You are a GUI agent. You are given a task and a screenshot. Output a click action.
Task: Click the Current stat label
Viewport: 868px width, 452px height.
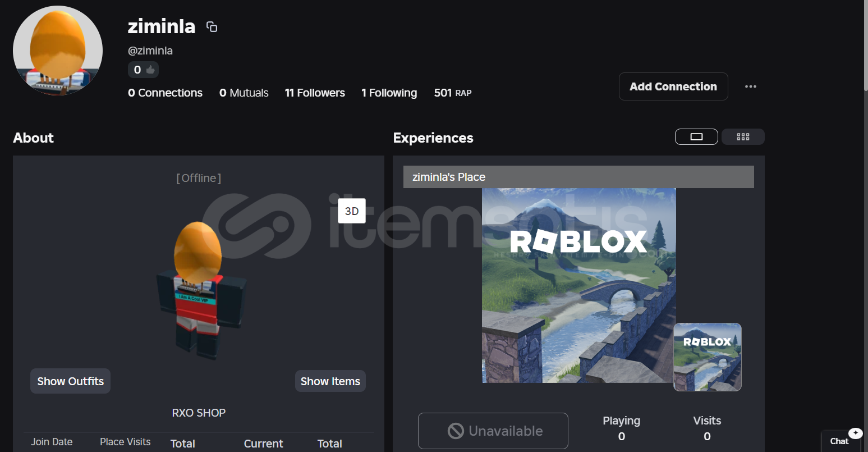tap(264, 444)
